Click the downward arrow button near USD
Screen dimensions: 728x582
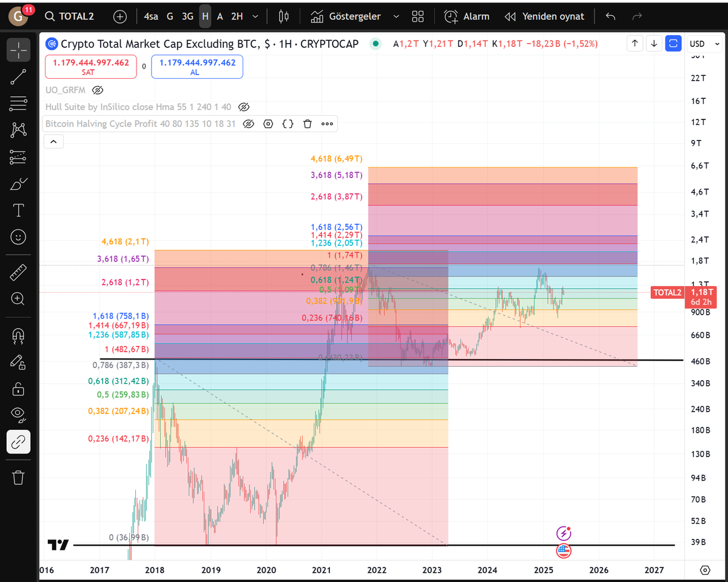654,44
